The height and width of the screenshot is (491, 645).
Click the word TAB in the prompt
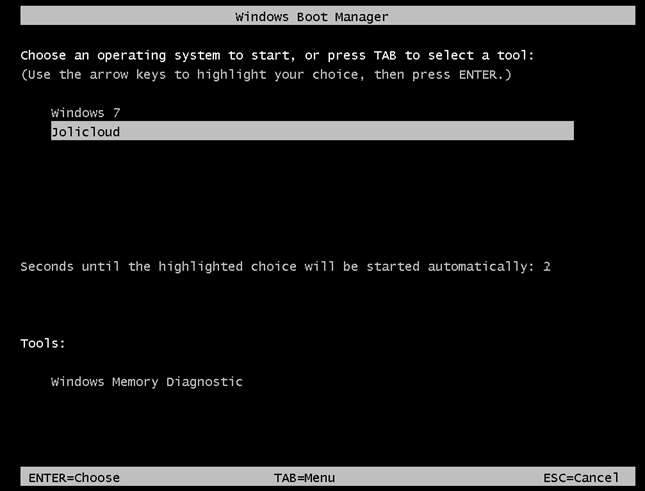click(385, 55)
